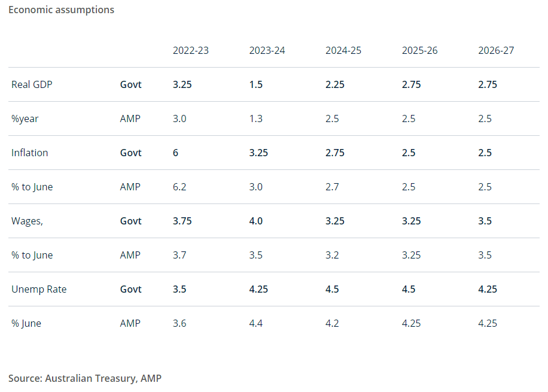Screen dimensions: 548x392
Task: Click the "Source: Australian Treasury, AMP" text
Action: tap(85, 378)
